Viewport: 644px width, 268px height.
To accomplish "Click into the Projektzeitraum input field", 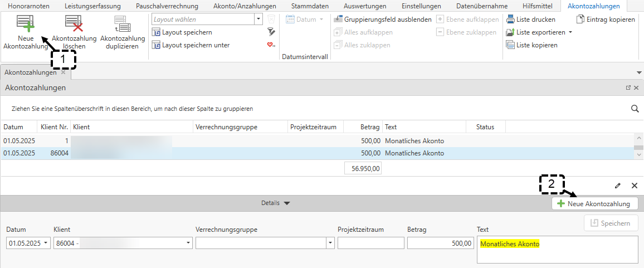I will 370,243.
